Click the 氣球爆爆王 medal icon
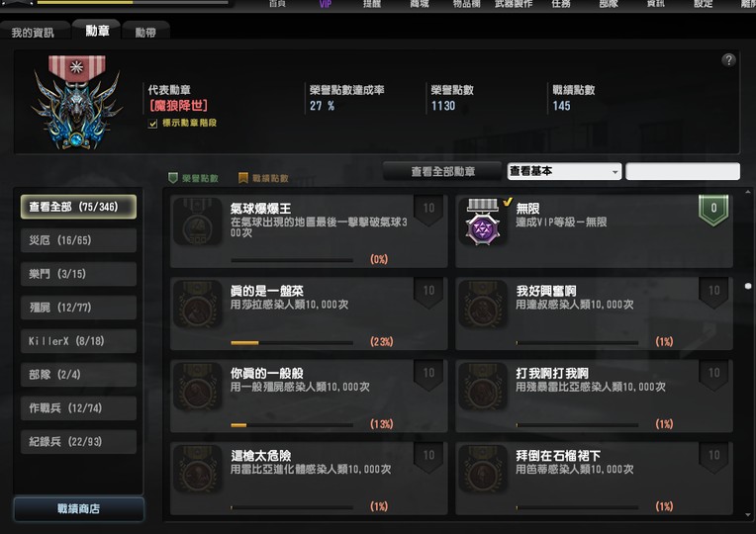The width and height of the screenshot is (756, 534). [197, 222]
